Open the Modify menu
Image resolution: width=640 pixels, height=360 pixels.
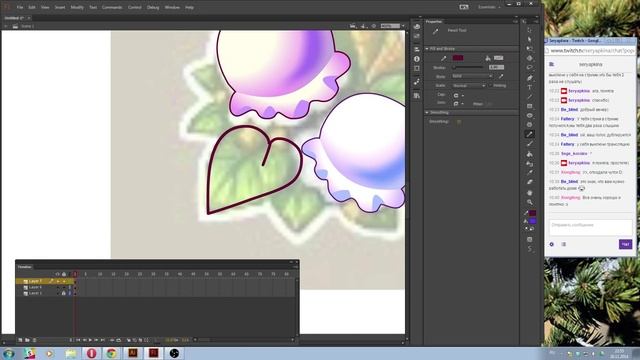(77, 7)
